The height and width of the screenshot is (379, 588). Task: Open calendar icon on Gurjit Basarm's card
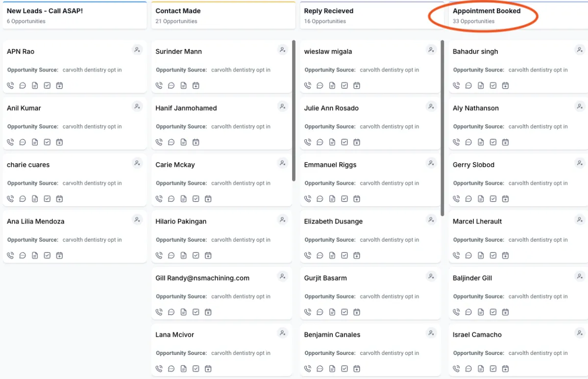pyautogui.click(x=357, y=312)
